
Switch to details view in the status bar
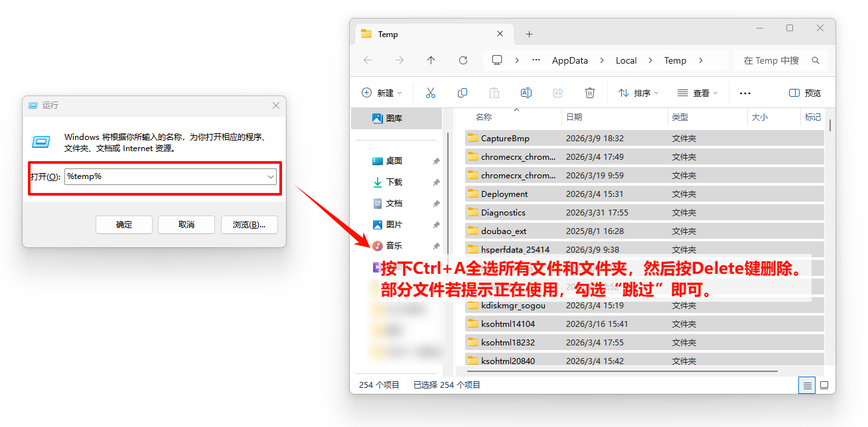coord(807,385)
